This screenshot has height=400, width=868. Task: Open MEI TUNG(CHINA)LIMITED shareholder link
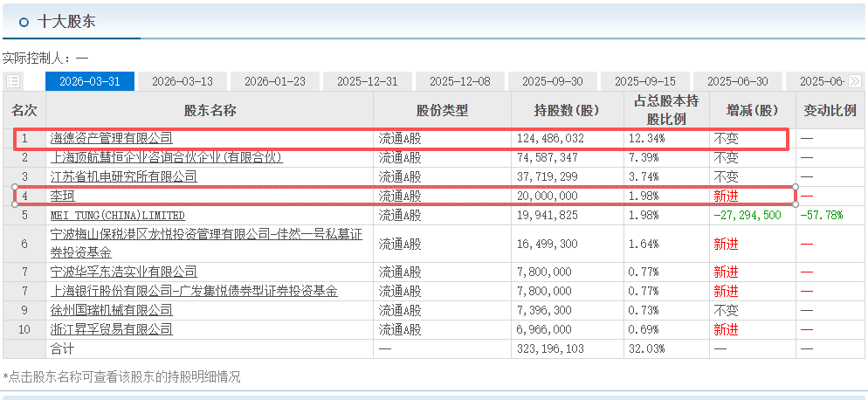[117, 215]
